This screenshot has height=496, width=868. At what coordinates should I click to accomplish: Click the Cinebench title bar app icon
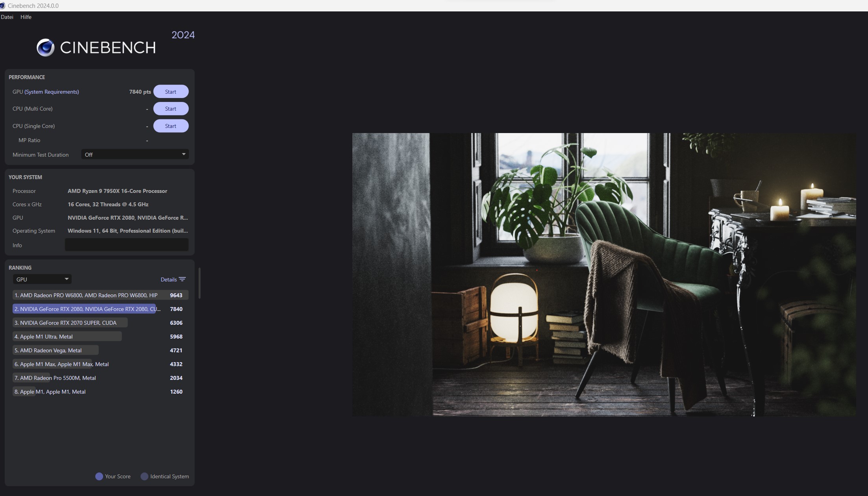[x=3, y=6]
